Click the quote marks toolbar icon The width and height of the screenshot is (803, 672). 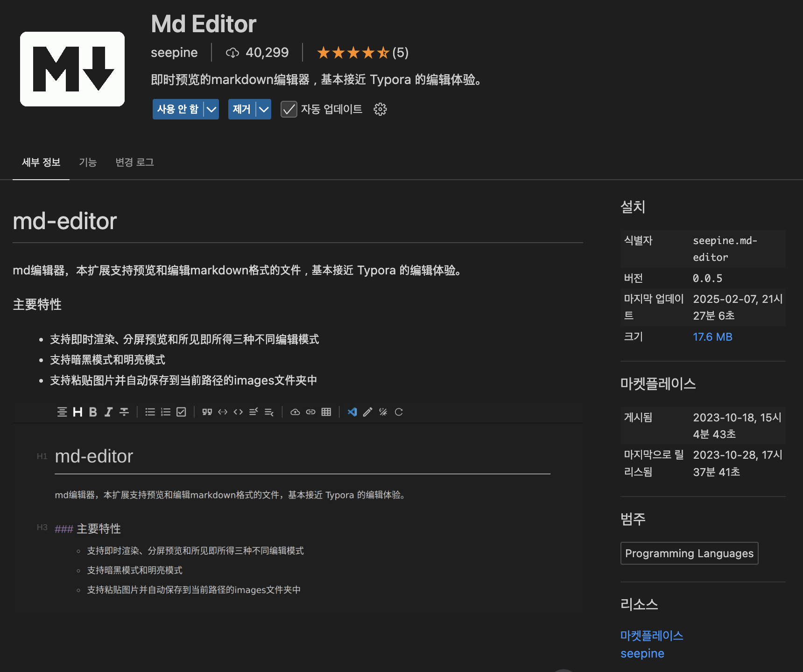(207, 412)
